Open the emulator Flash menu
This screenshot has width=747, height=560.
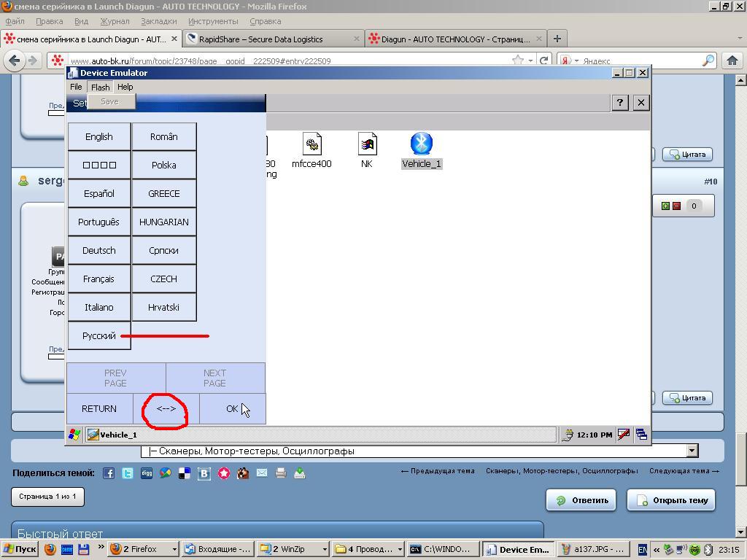pos(101,87)
